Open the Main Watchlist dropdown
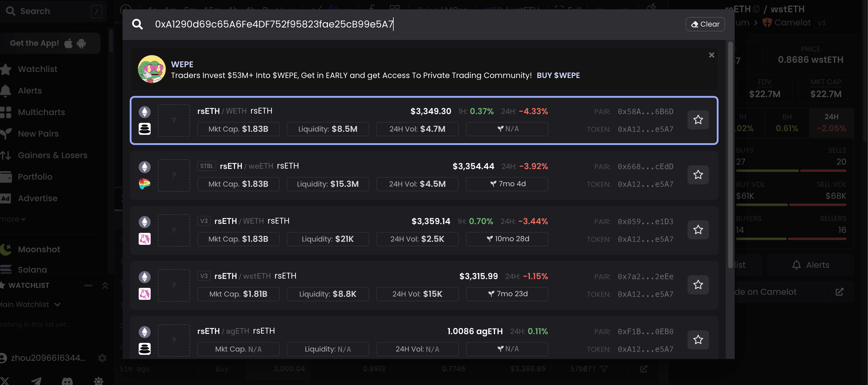Screen dimensions: 868x385 coord(30,305)
